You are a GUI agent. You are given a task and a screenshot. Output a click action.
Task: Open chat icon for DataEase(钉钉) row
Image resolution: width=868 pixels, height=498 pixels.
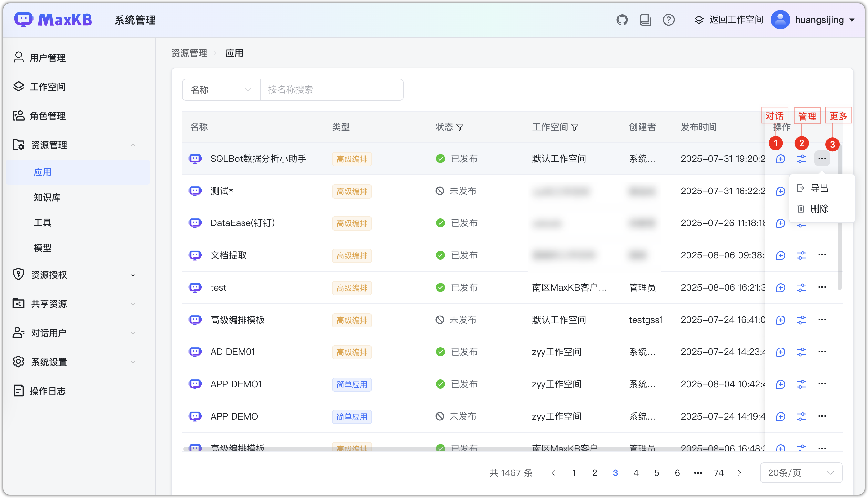point(780,223)
